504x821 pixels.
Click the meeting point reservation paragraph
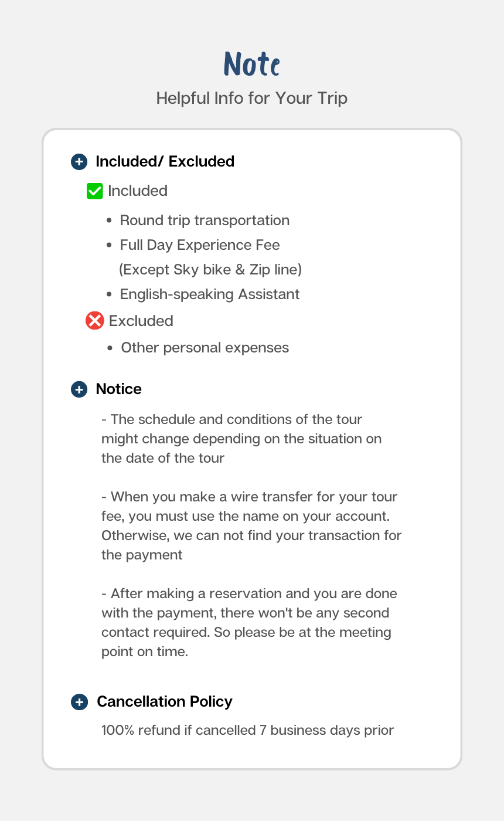click(x=248, y=622)
